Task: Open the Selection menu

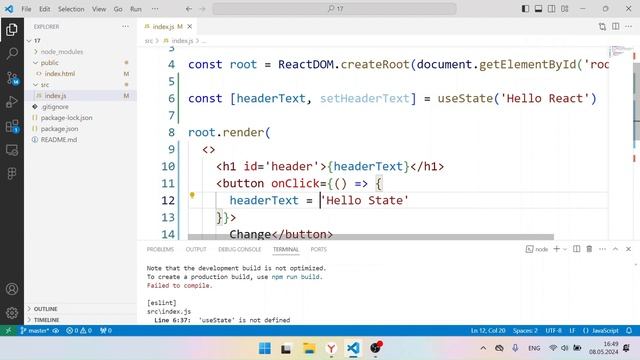Action: (71, 9)
